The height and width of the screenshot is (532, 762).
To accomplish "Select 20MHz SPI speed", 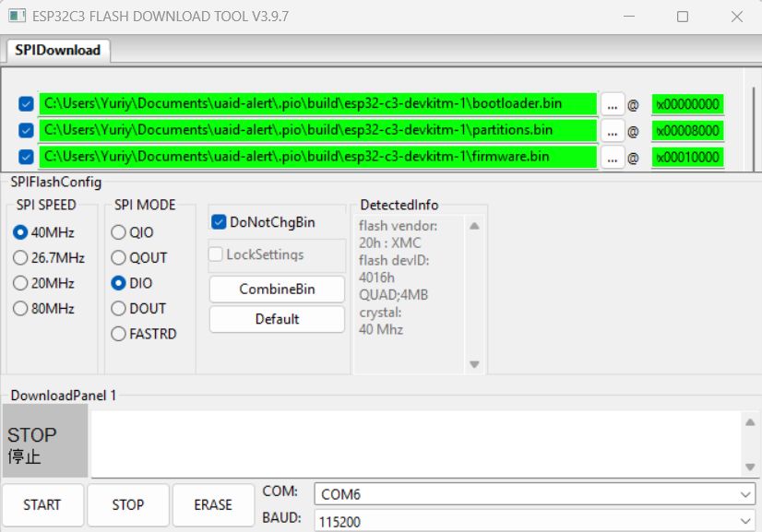I will pos(43,283).
